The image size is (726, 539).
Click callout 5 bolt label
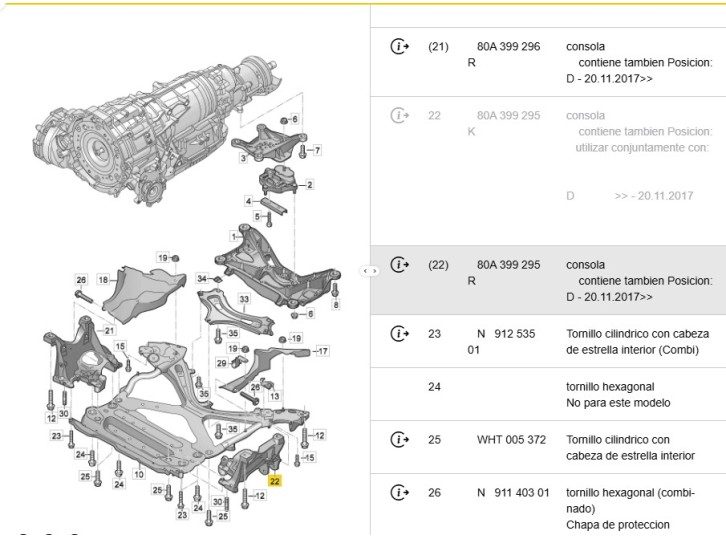pos(257,216)
